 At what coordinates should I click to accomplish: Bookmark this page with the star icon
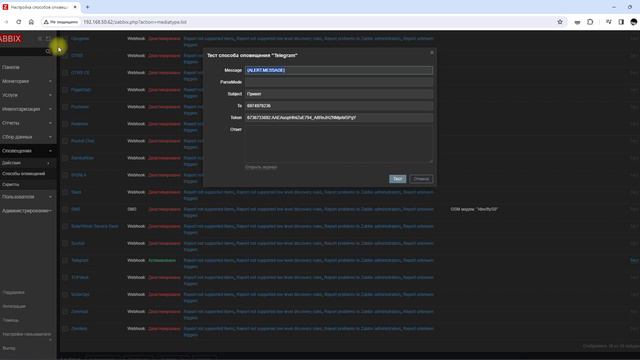[x=560, y=22]
